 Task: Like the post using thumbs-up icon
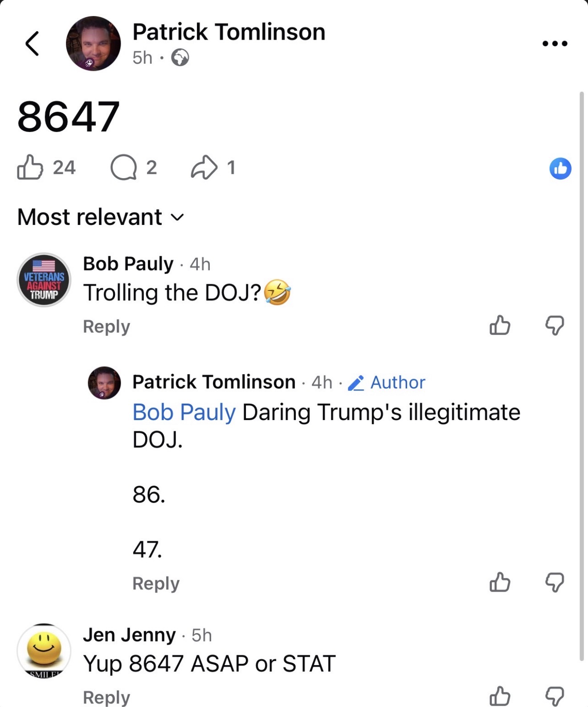coord(30,167)
